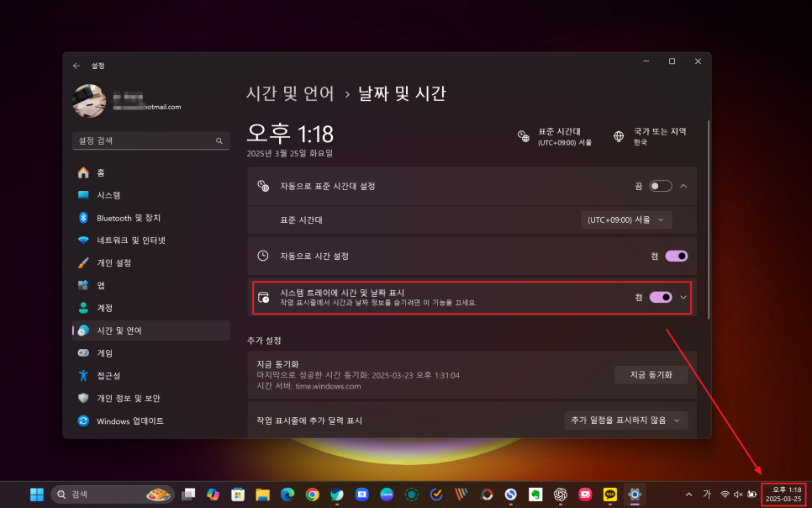Open Canva from the taskbar
This screenshot has height=508, width=812.
(x=387, y=495)
